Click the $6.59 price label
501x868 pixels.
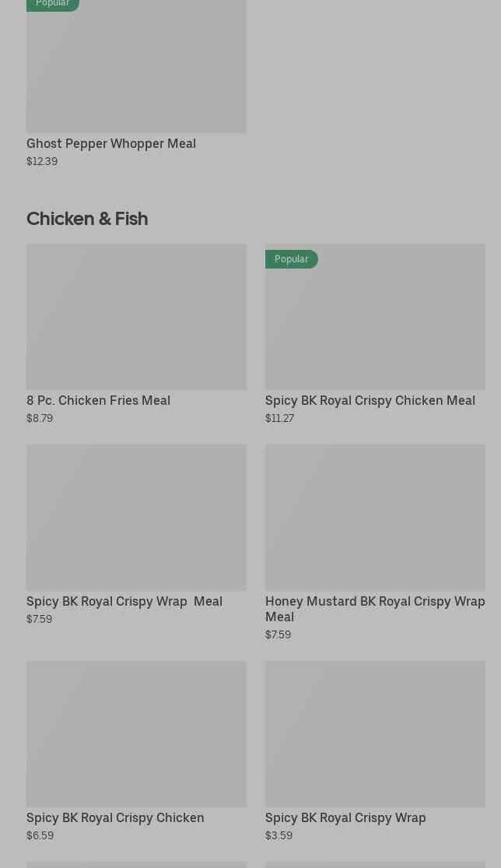tap(40, 835)
